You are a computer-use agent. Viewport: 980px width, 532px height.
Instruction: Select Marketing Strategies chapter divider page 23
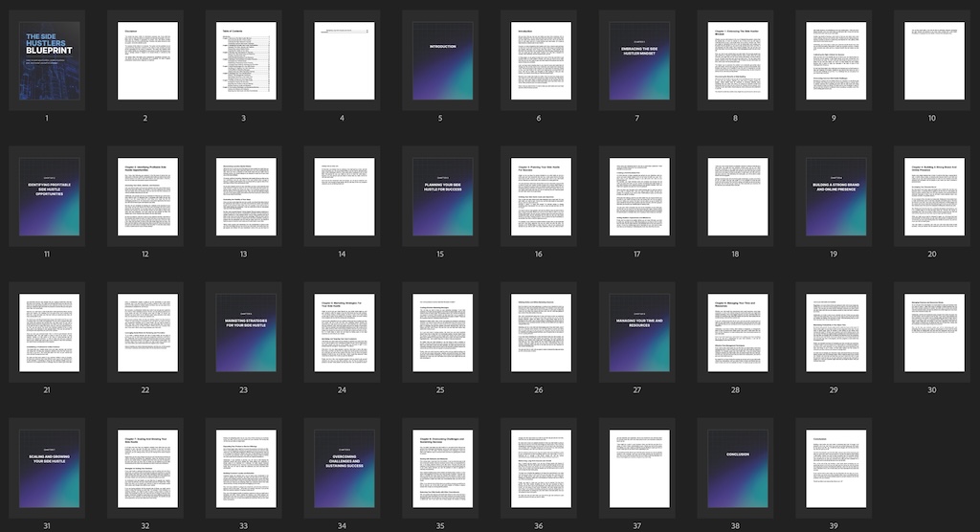click(246, 333)
